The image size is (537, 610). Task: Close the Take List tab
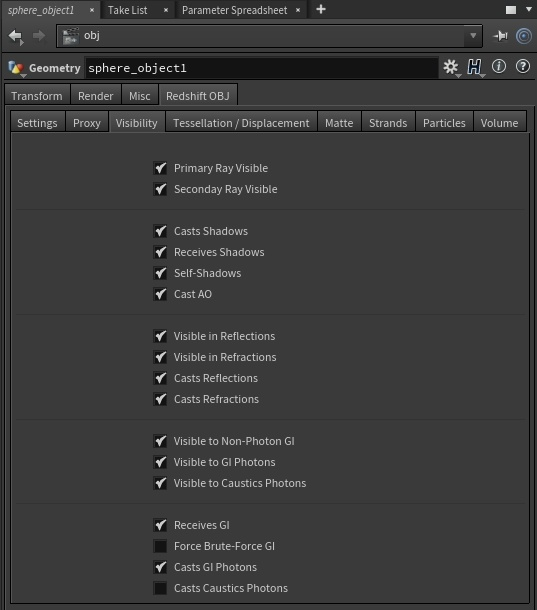166,10
